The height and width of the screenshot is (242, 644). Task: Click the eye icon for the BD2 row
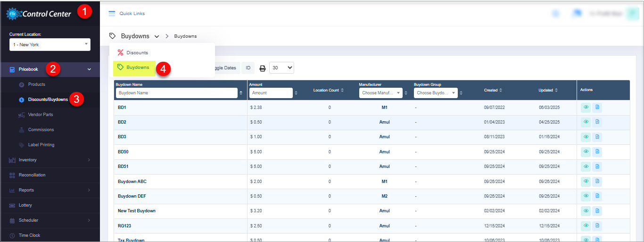pos(586,122)
